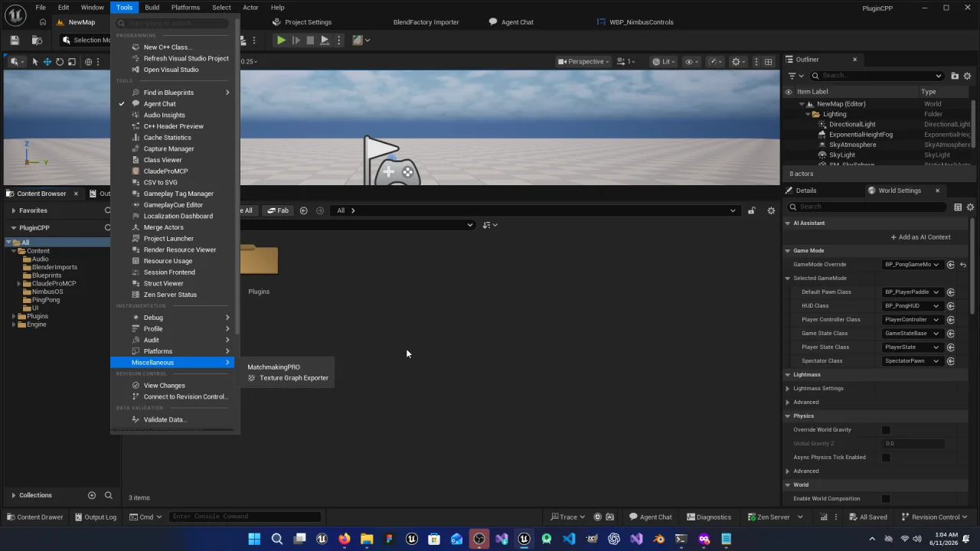
Task: Click the Windows Start button
Action: 254,539
